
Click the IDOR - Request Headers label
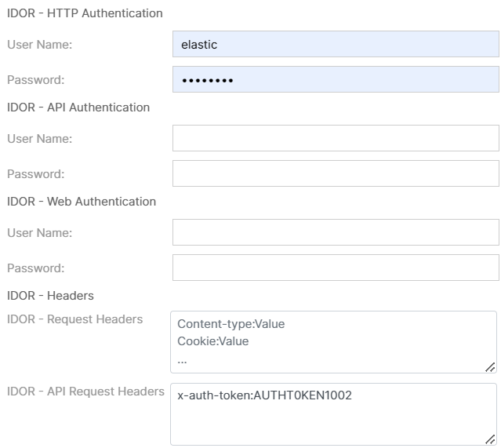74,319
